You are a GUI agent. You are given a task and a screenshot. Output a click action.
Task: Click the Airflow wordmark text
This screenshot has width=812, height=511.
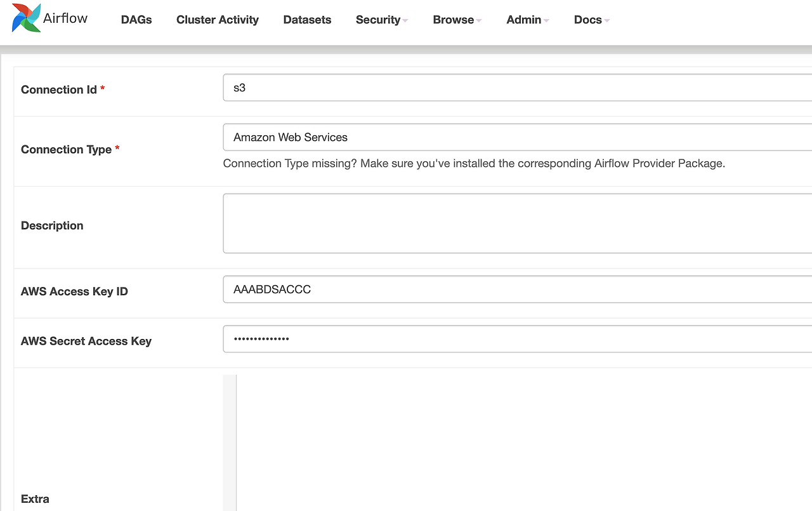[x=65, y=18]
